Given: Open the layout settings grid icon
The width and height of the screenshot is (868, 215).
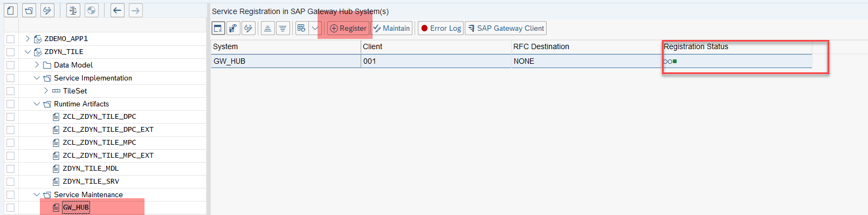Looking at the screenshot, I should (301, 28).
